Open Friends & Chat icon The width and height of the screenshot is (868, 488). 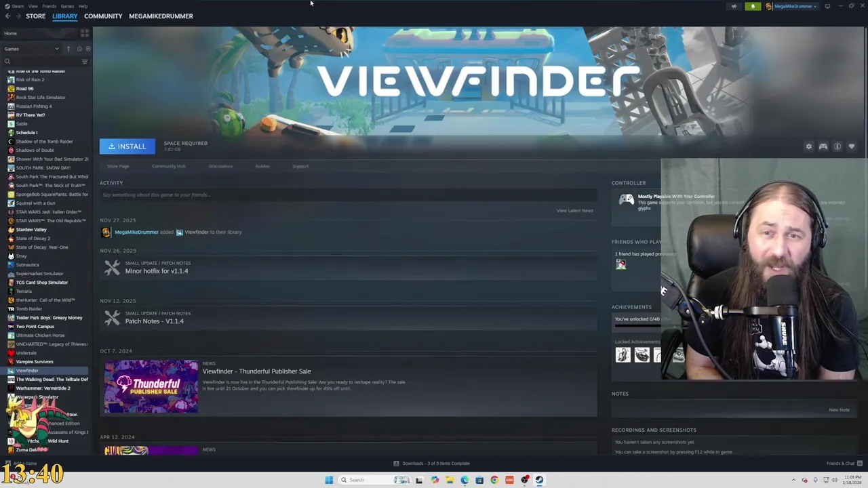(860, 464)
